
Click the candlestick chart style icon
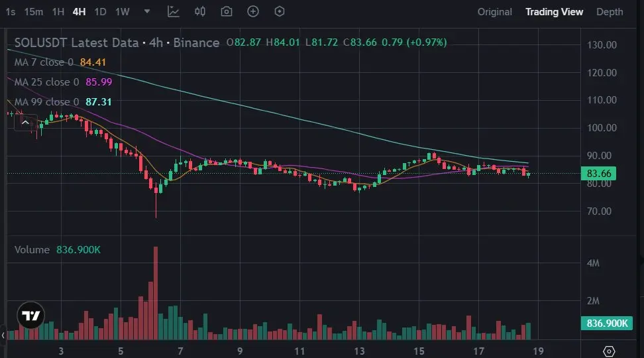[200, 11]
